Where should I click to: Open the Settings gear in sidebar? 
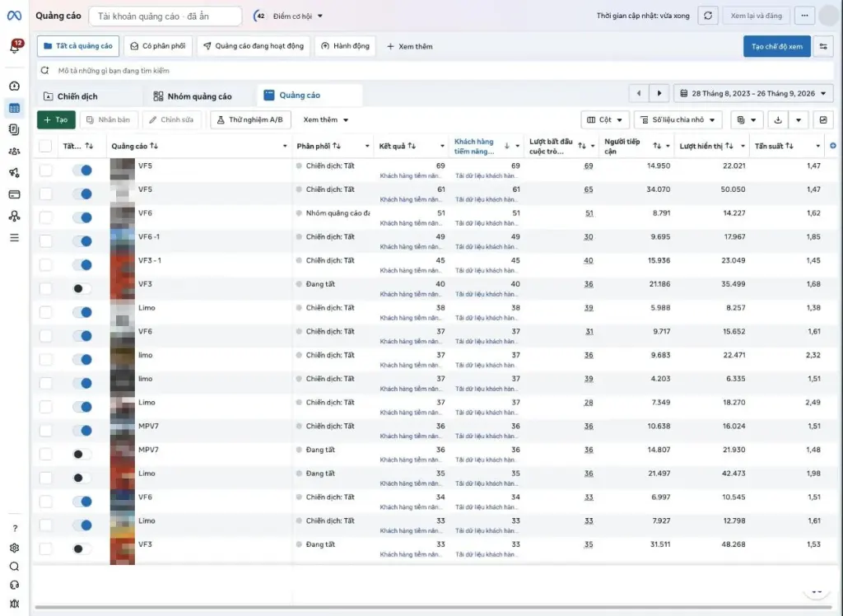[x=15, y=548]
